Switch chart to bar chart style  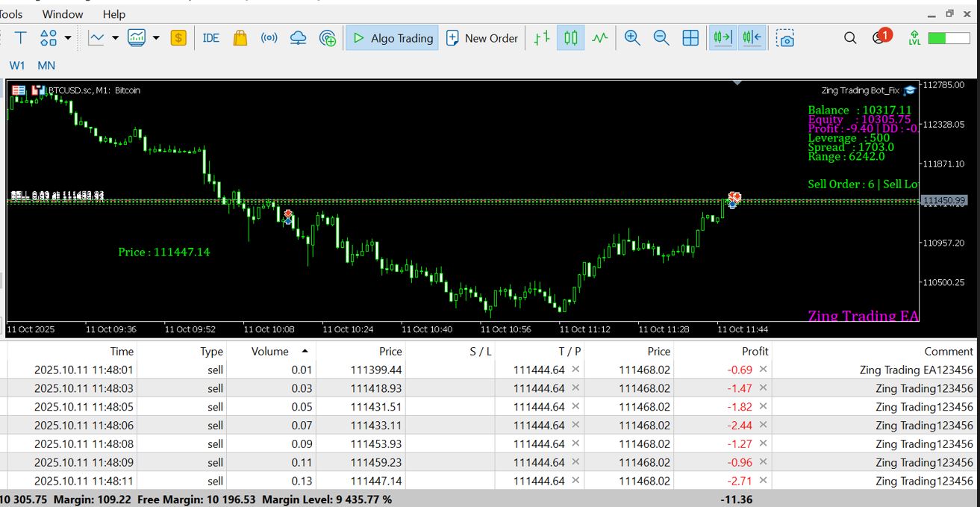[x=543, y=38]
